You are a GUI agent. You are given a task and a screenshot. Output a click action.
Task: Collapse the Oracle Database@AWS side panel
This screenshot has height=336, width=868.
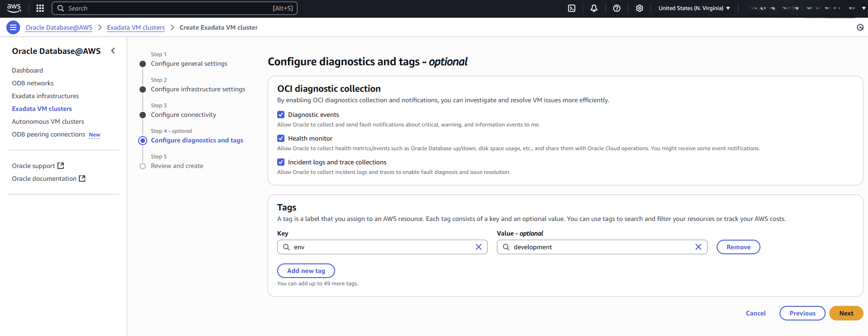[x=113, y=51]
